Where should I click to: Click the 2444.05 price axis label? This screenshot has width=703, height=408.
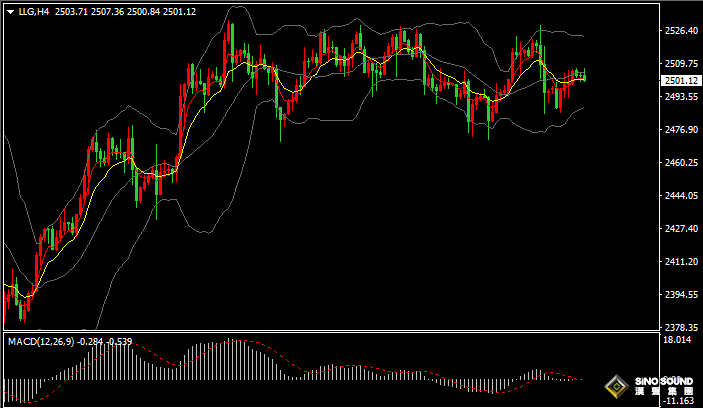pos(680,195)
